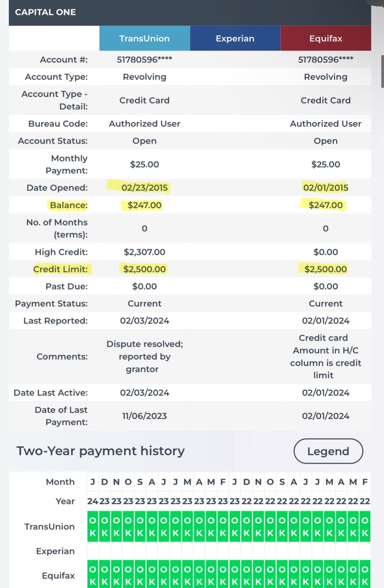Select the Equifax column header
Image resolution: width=384 pixels, height=588 pixels.
(325, 38)
